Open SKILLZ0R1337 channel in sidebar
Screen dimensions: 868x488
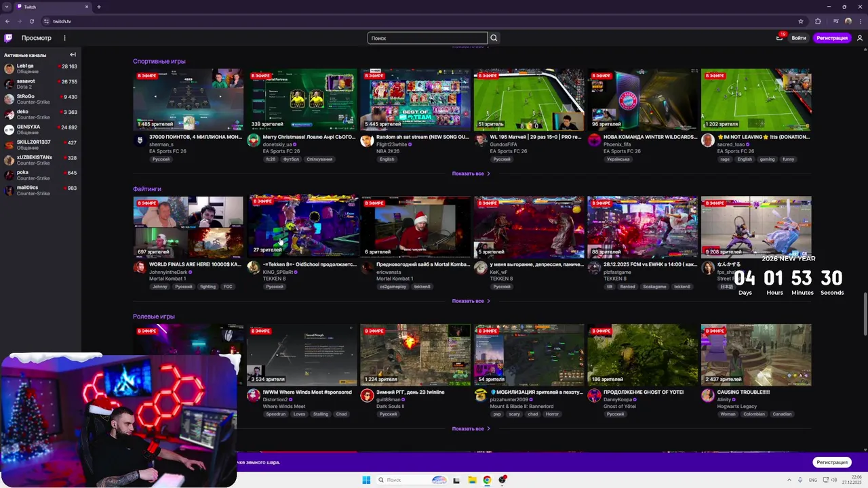tap(41, 145)
